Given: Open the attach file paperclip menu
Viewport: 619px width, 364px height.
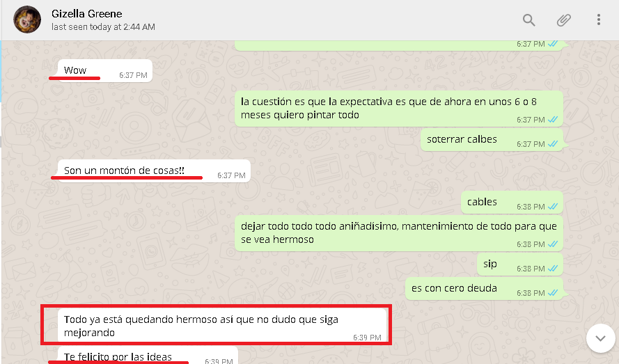Looking at the screenshot, I should tap(564, 19).
